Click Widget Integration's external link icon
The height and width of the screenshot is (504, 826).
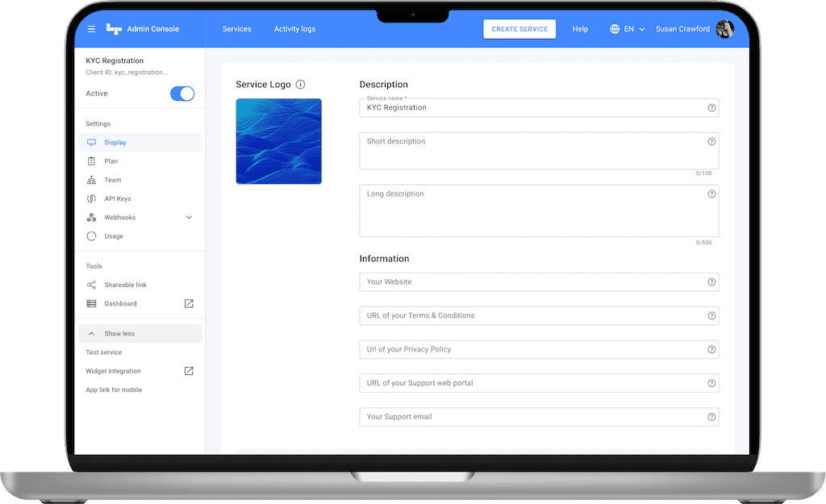(189, 371)
